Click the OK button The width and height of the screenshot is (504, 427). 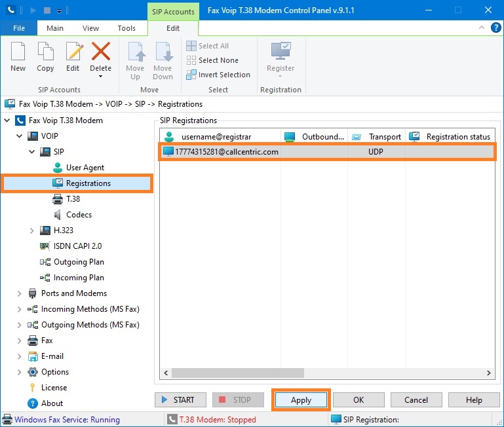(x=359, y=400)
